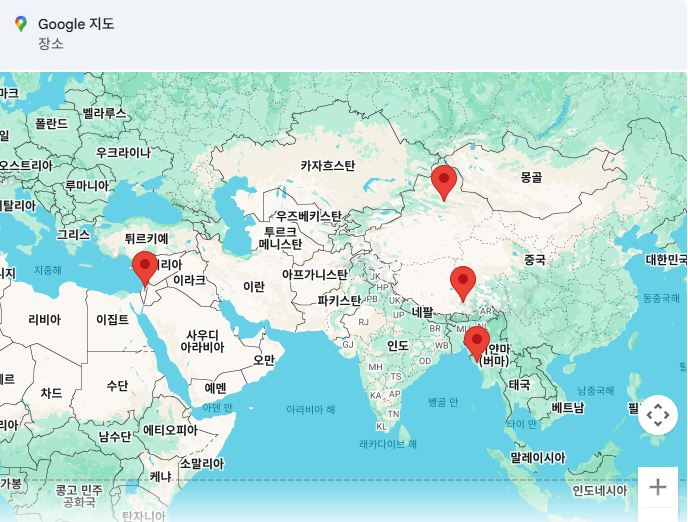Click the 베트남 country label

[x=568, y=408]
